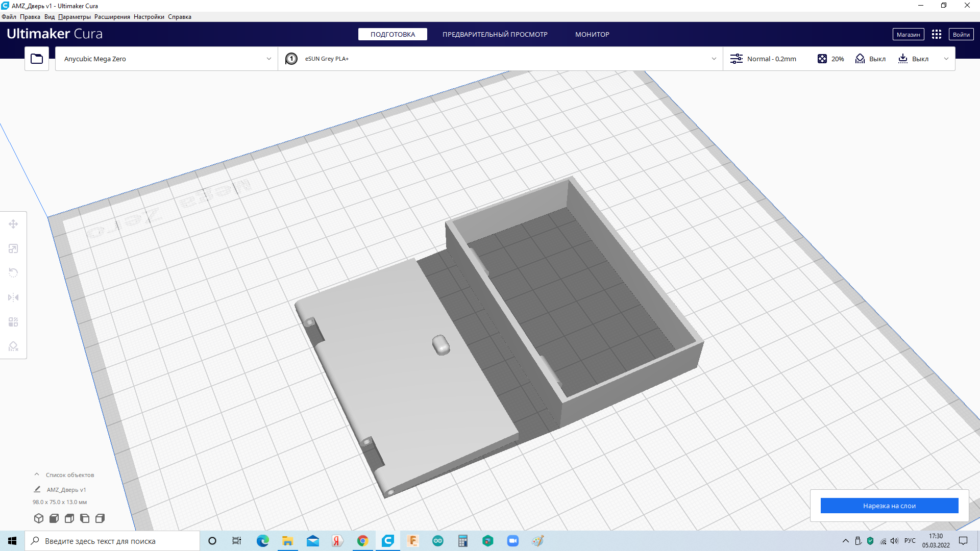Click the Open File folder icon
Screen dimensions: 980x551
coord(37,59)
